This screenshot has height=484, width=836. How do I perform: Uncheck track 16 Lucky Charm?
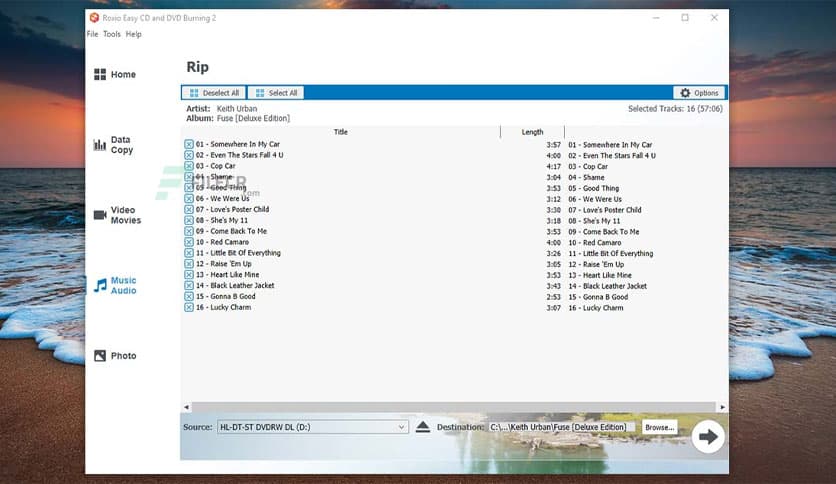tap(189, 307)
